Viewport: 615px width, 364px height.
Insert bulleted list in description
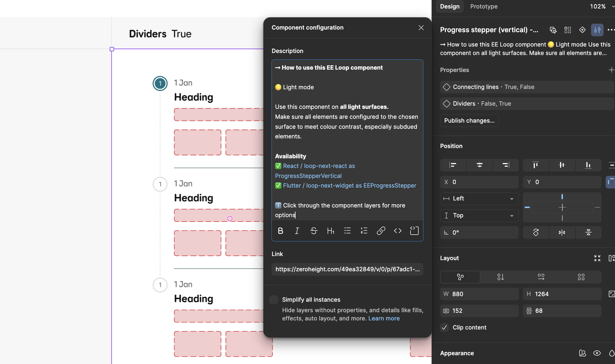coord(347,231)
